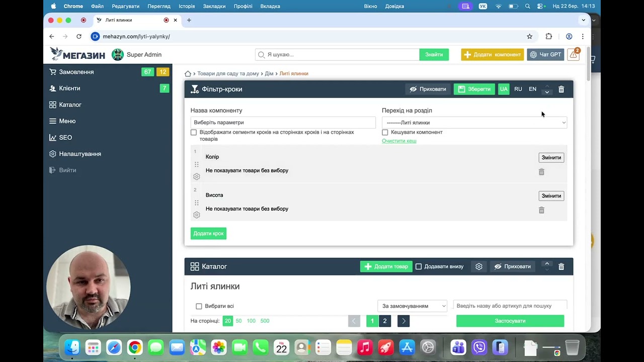This screenshot has height=362, width=644.
Task: Click the Я шукаю search field
Action: tap(337, 54)
